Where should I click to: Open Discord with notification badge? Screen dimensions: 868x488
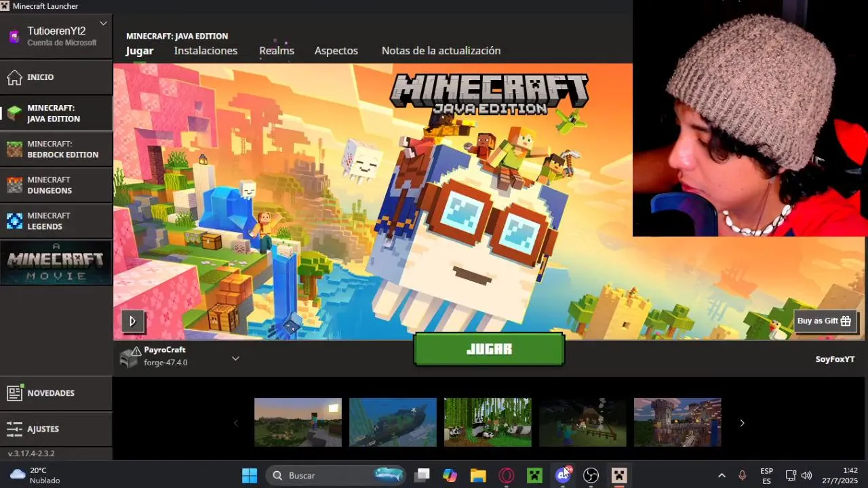pyautogui.click(x=563, y=475)
